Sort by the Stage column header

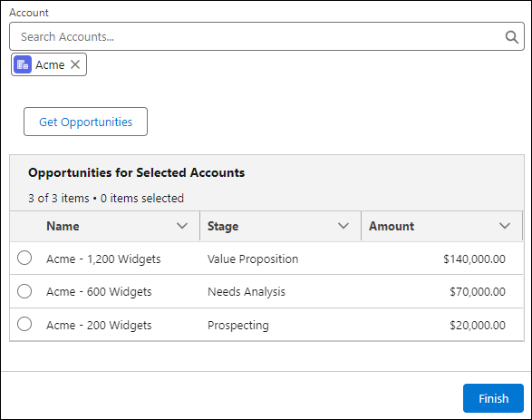[x=223, y=226]
